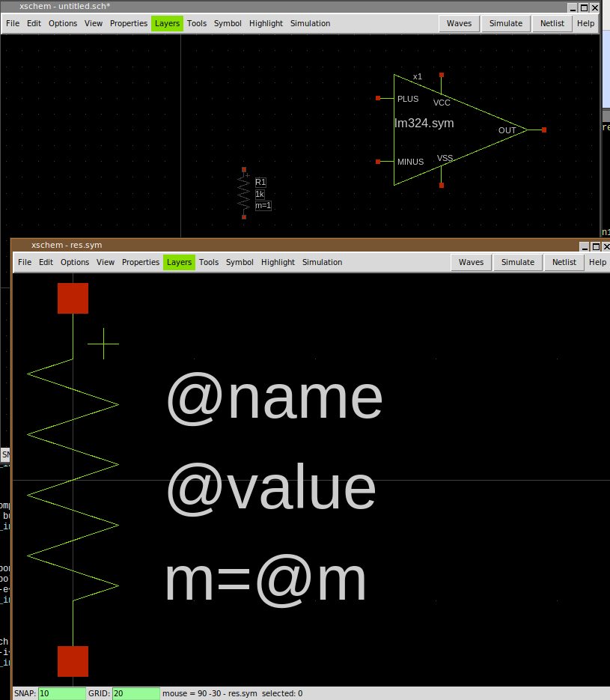Open Layers dropdown in res.sym window
The width and height of the screenshot is (610, 700).
pyautogui.click(x=179, y=262)
